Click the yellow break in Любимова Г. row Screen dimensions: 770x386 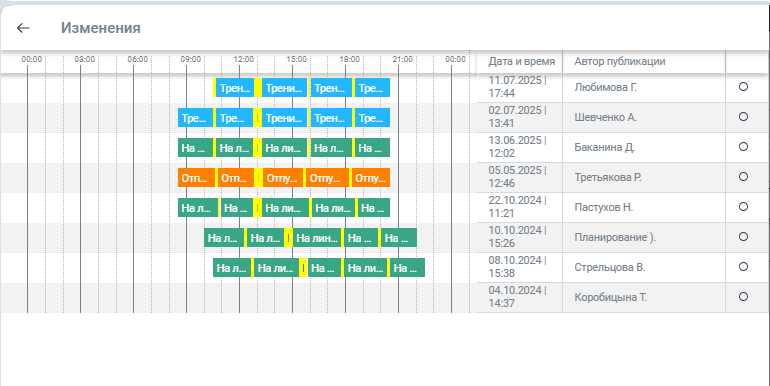tap(258, 88)
